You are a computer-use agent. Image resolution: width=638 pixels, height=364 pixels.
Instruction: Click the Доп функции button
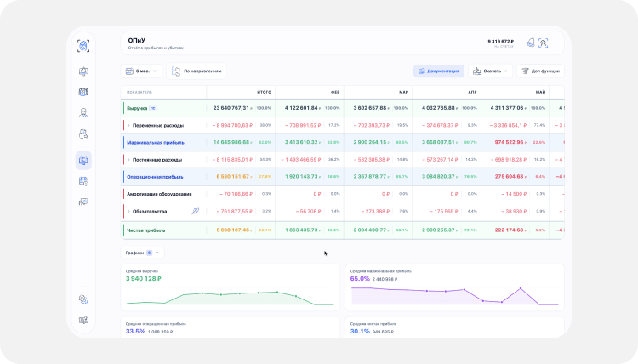point(541,71)
